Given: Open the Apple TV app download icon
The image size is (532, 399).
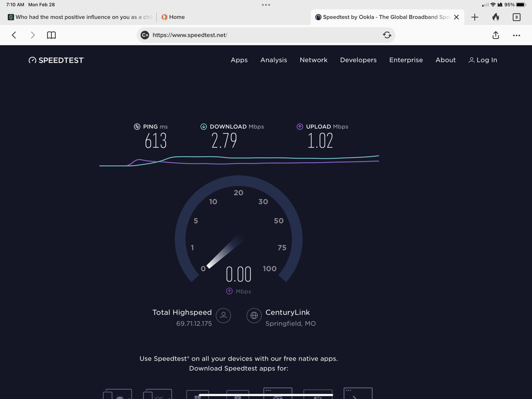Looking at the screenshot, I should pos(318,394).
